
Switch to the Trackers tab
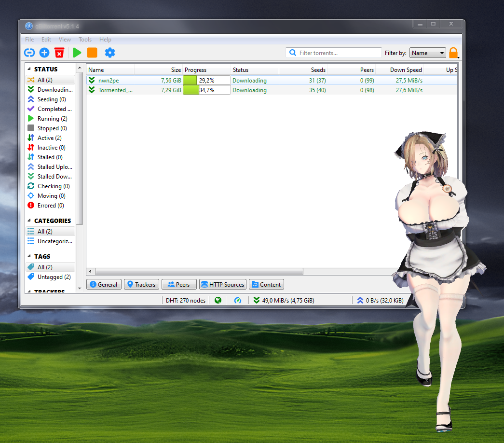point(141,284)
